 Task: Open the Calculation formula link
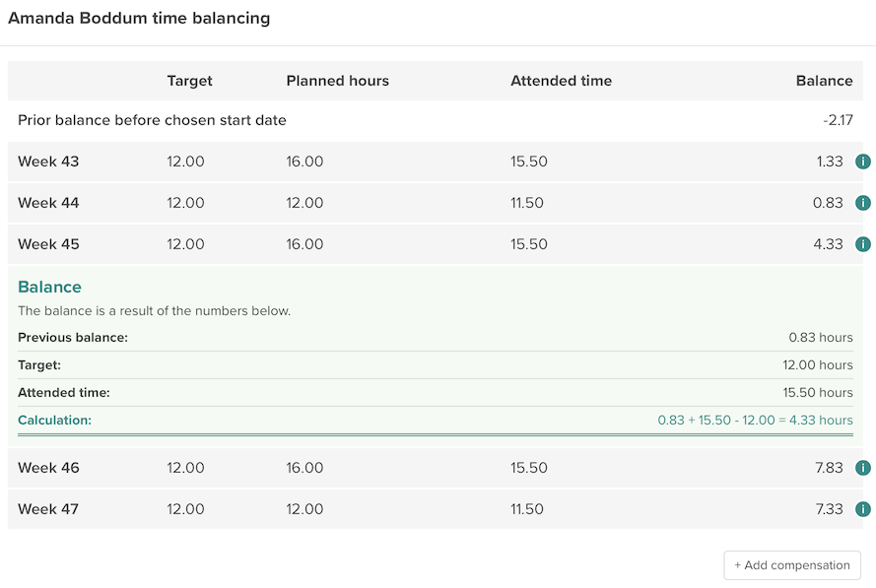(755, 420)
